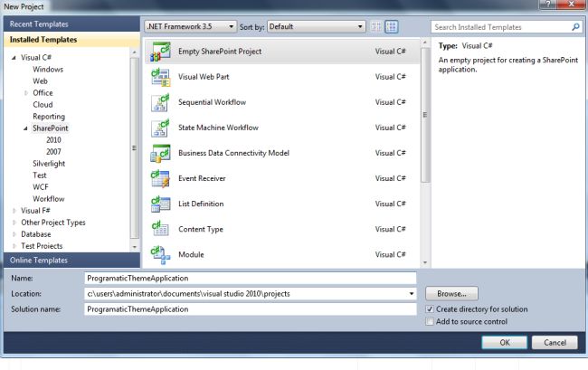Select the Cloud category
Image resolution: width=588 pixels, height=370 pixels.
(x=43, y=105)
